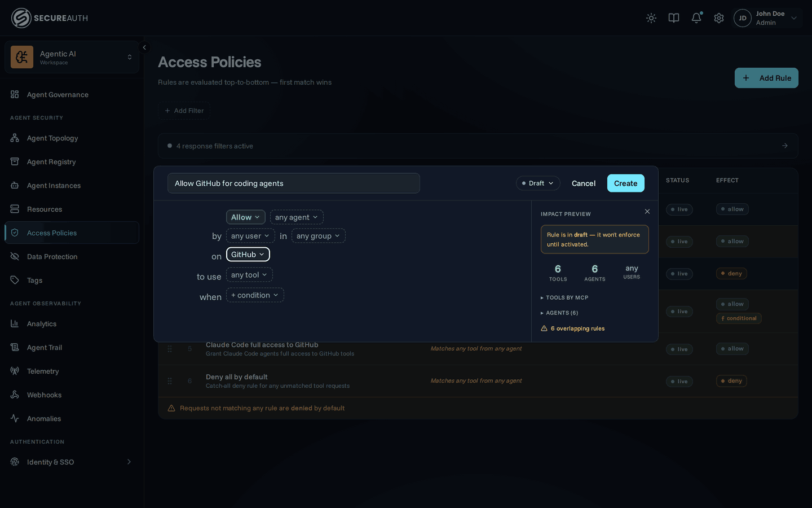This screenshot has height=508, width=812.
Task: Click the Identity & SSO fingerprint icon
Action: [15, 462]
